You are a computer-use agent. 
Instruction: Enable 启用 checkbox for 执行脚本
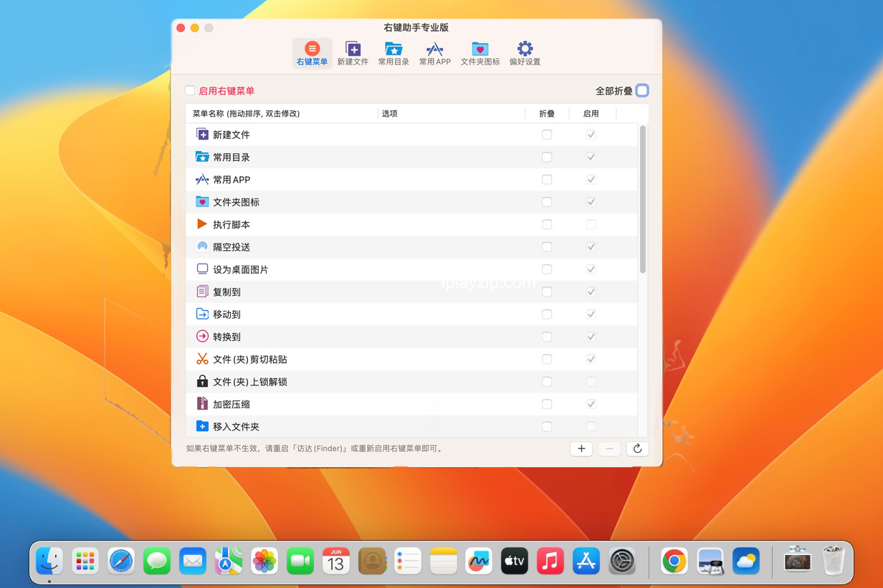[x=591, y=224]
